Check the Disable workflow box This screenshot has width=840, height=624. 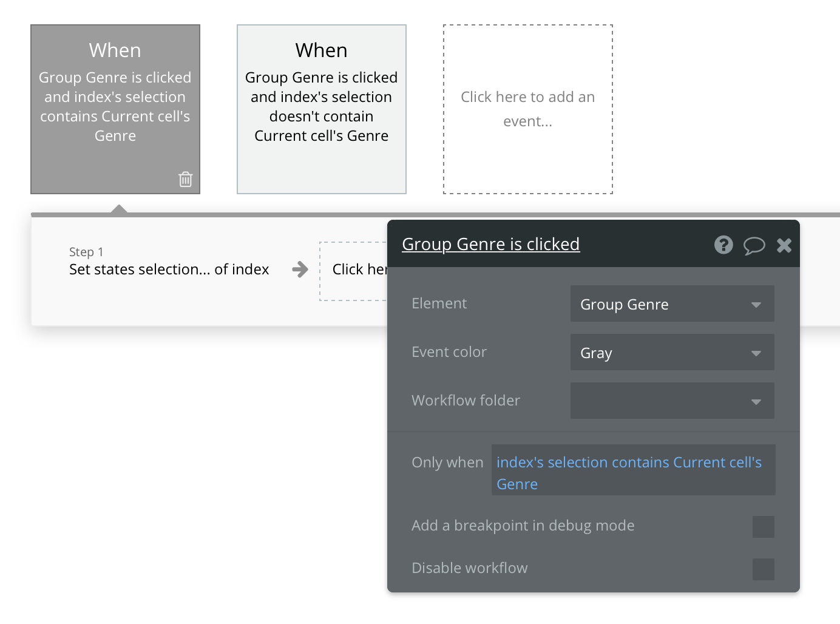763,569
